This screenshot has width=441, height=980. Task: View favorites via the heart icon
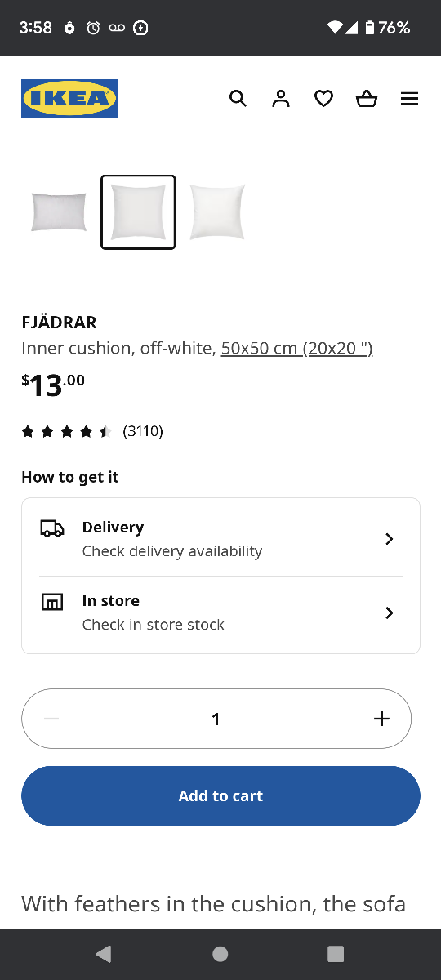[324, 99]
